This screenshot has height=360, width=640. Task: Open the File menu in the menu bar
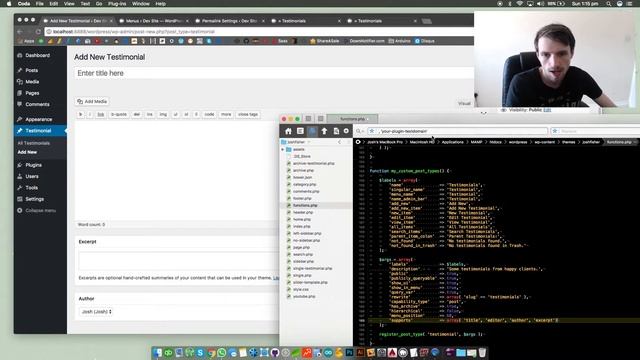pos(40,4)
